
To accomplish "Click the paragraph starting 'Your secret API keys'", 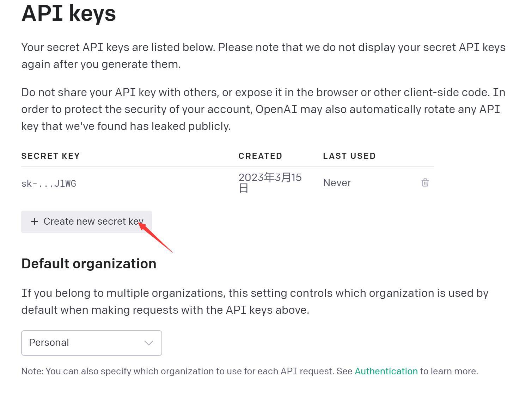I will pos(263,56).
